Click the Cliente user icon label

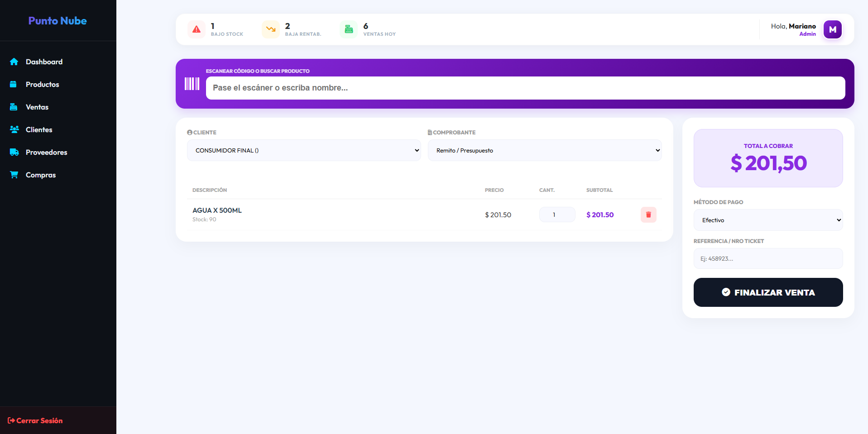[x=190, y=133]
